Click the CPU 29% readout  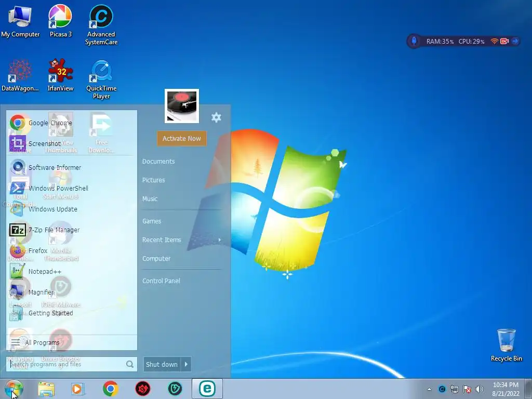471,42
